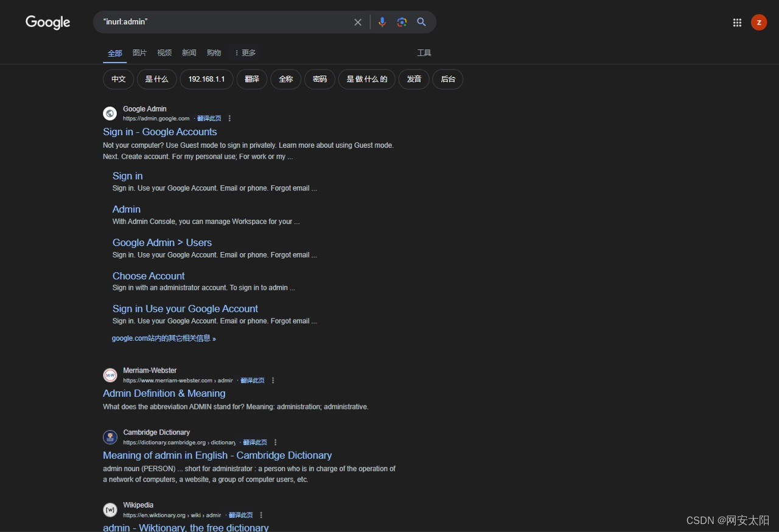This screenshot has width=779, height=532.
Task: Open the Sign in sitelink
Action: coord(128,176)
